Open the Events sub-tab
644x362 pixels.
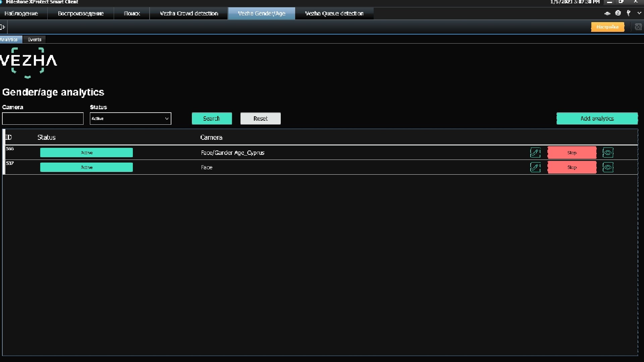(34, 40)
